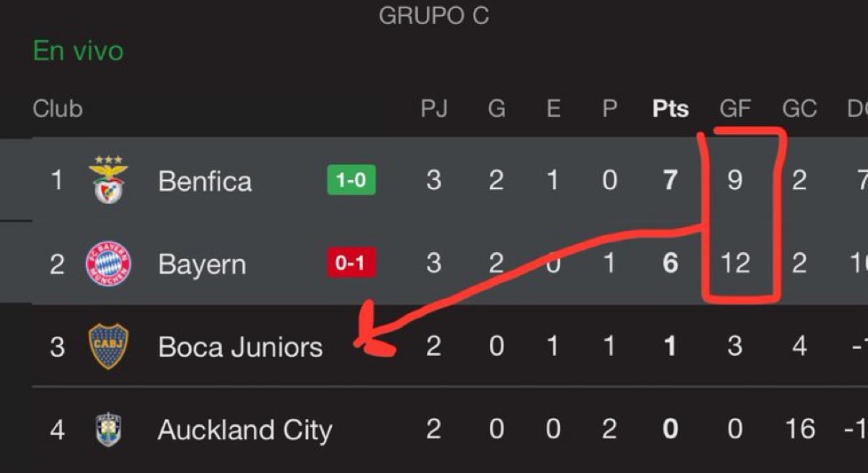Click the GC column header
868x473 pixels.
point(800,108)
